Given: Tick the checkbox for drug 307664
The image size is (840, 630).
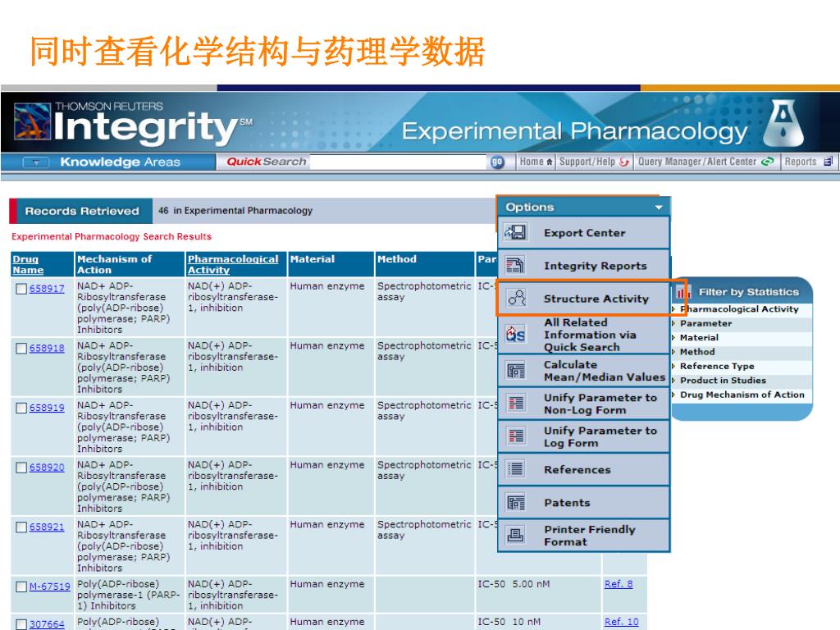Looking at the screenshot, I should point(21,624).
